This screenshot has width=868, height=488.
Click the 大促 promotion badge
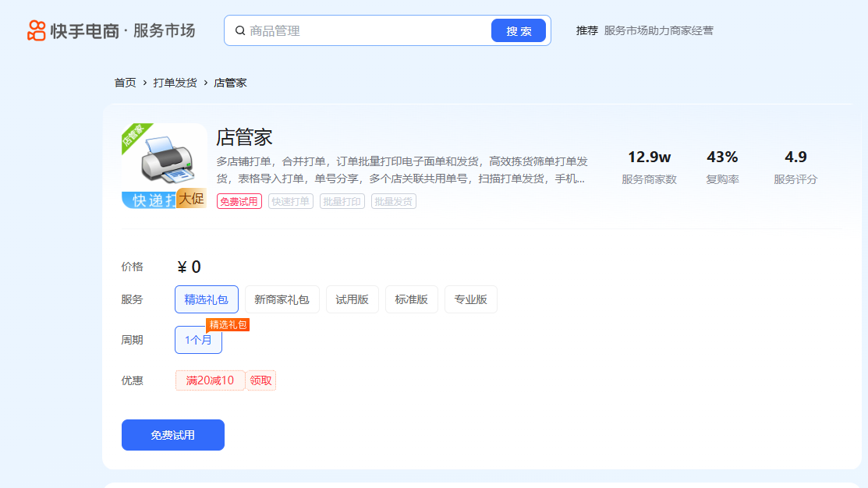[x=191, y=199]
